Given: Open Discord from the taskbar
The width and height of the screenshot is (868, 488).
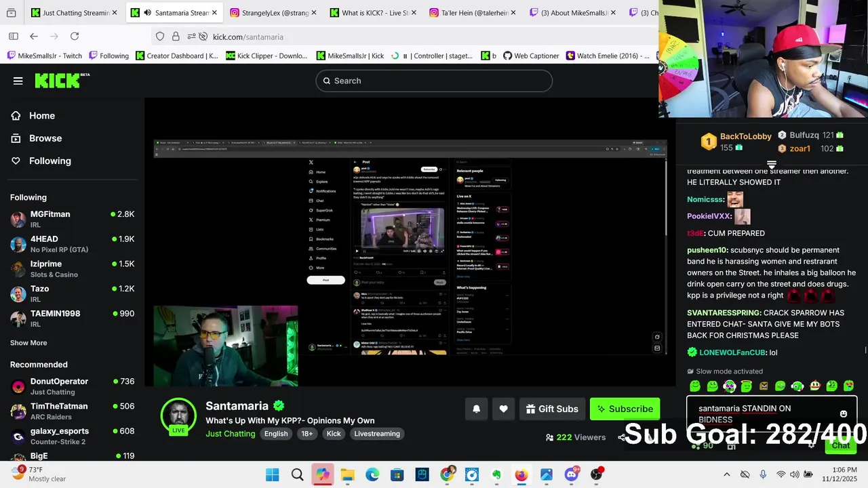Looking at the screenshot, I should click(x=572, y=474).
